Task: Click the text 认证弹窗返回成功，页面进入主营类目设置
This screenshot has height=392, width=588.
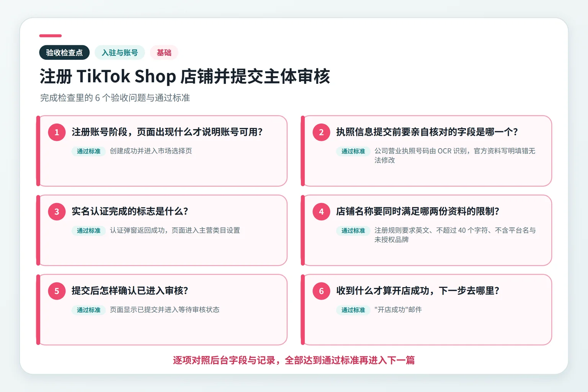Action: [175, 230]
